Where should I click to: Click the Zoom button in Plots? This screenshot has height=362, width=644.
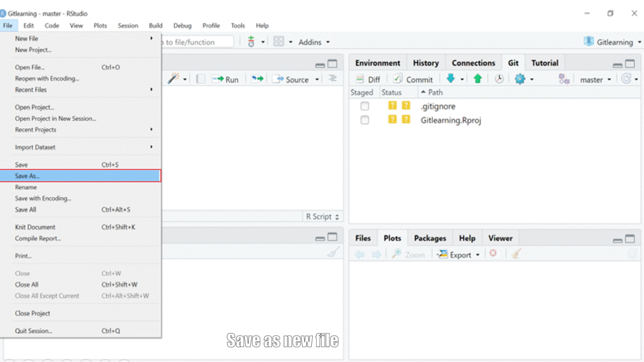pos(408,255)
